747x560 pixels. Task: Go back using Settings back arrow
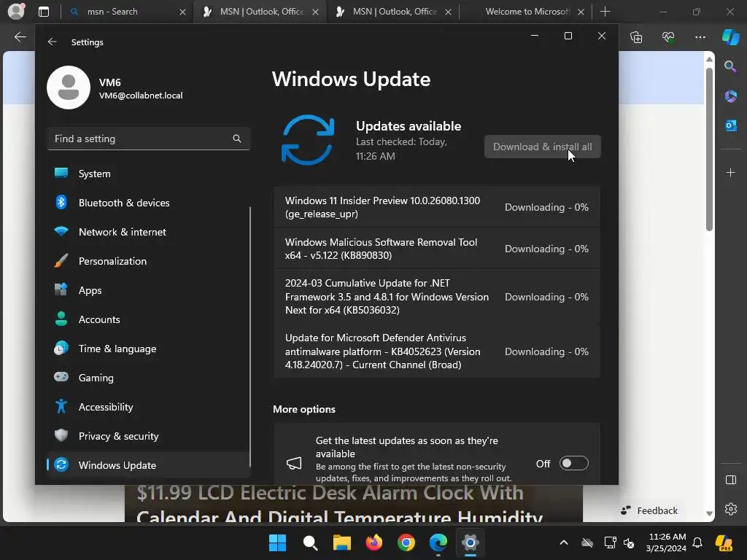(53, 42)
